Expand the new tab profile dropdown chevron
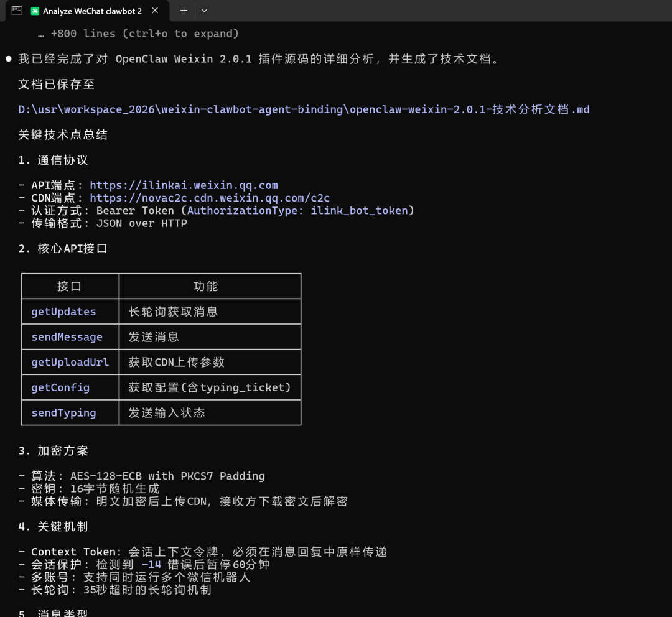 tap(204, 11)
